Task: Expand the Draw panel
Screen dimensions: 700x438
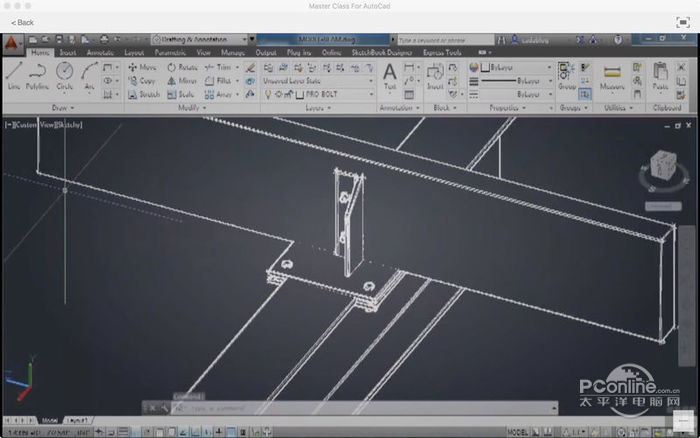Action: click(x=62, y=108)
